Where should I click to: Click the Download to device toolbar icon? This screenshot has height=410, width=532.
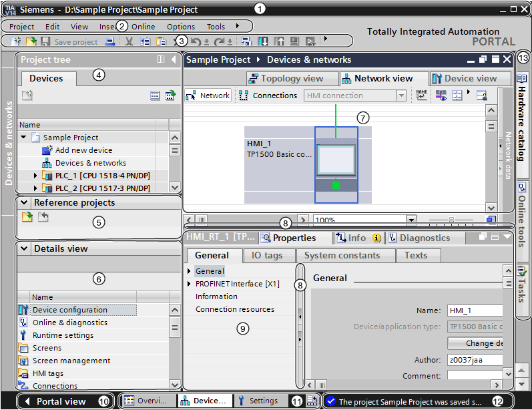262,41
